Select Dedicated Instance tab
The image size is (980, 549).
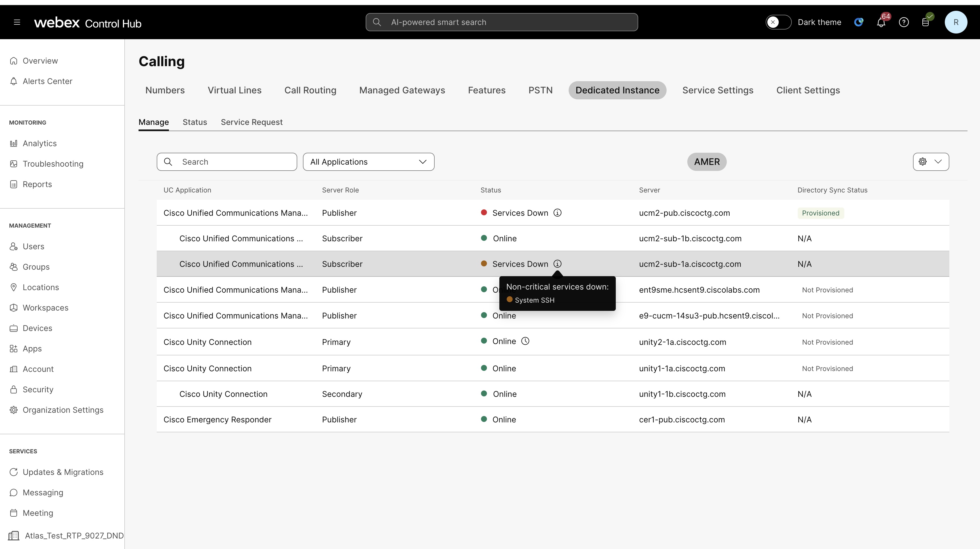point(617,90)
